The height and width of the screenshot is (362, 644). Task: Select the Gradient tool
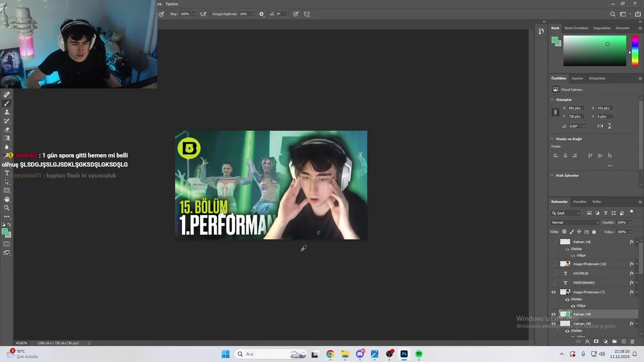tap(7, 138)
